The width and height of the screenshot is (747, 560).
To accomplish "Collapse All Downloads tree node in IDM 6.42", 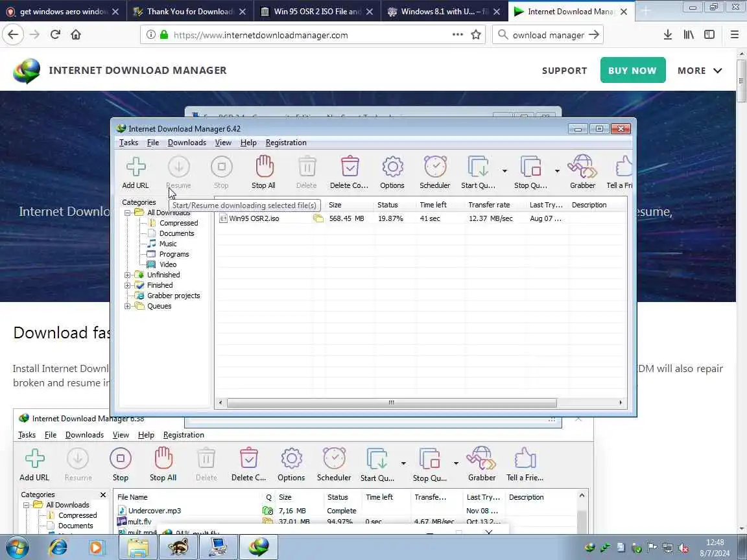I will coord(128,213).
